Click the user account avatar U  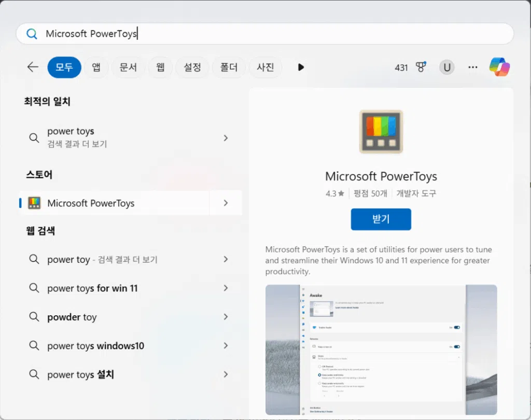(446, 67)
